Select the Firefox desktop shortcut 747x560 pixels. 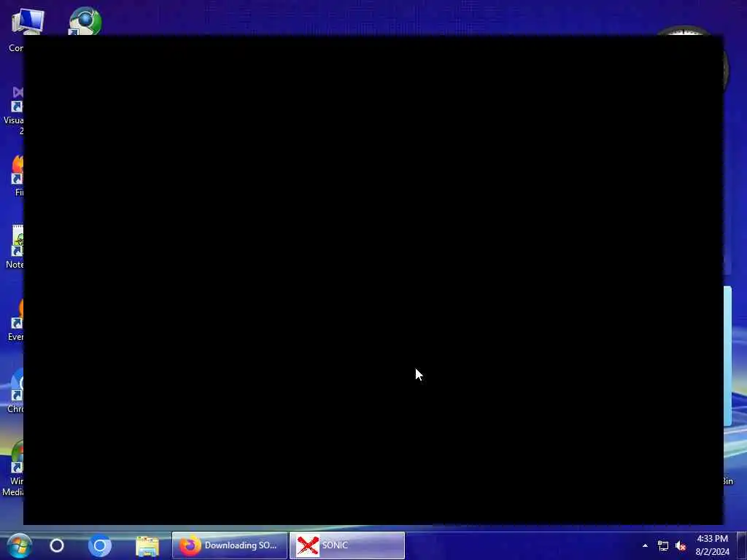18,176
